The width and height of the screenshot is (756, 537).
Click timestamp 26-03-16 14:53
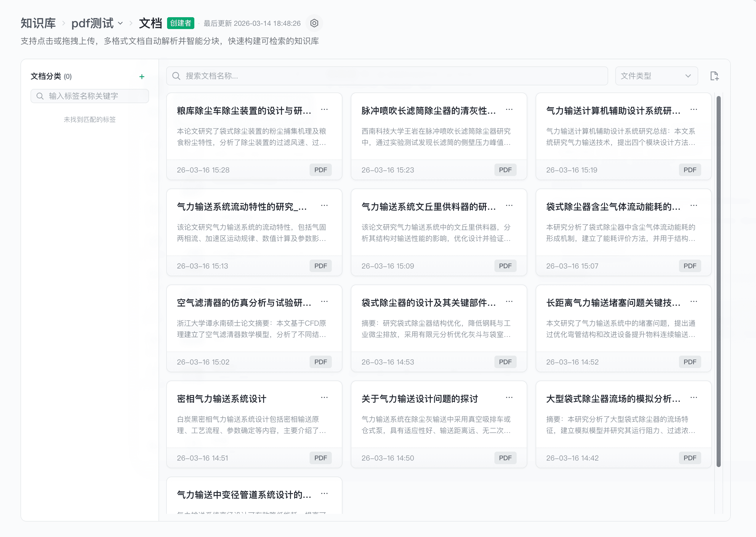[x=387, y=362]
